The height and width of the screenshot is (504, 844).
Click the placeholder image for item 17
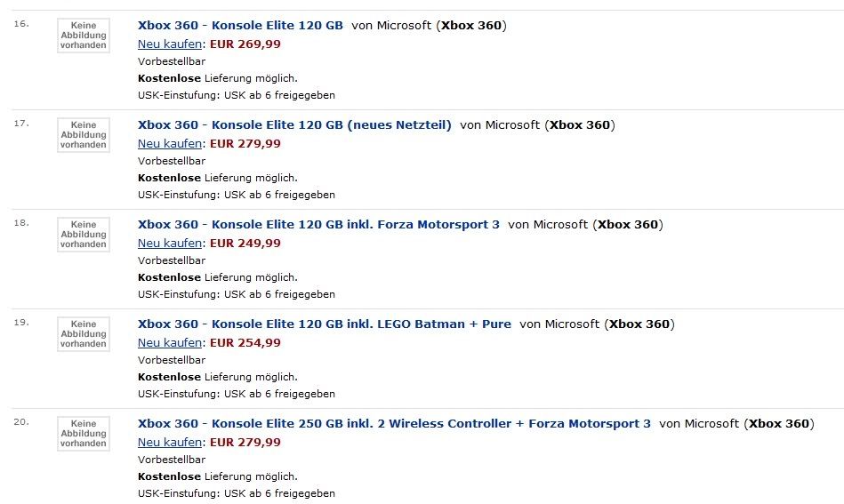[x=84, y=135]
